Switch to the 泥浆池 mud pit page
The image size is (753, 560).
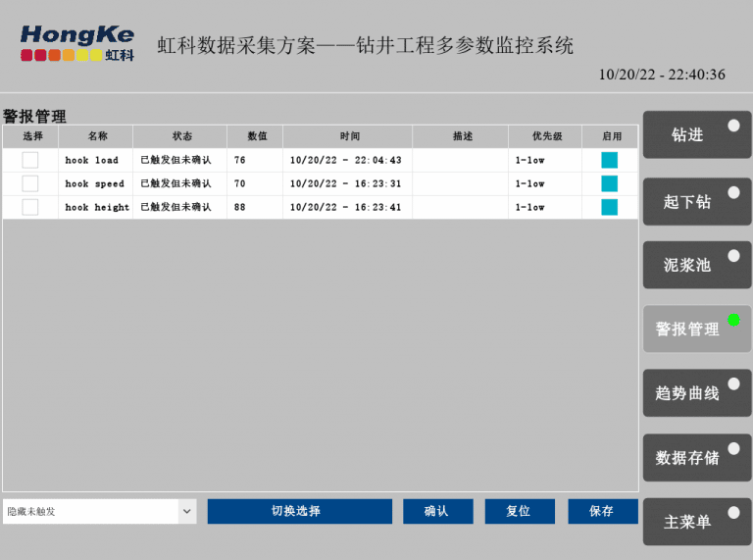[696, 265]
